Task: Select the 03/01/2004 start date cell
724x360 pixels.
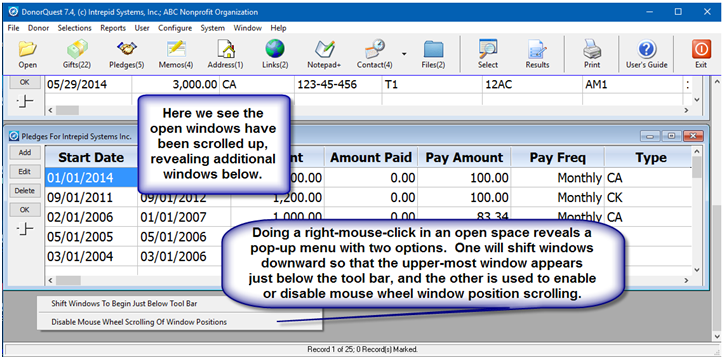Action: coord(91,256)
